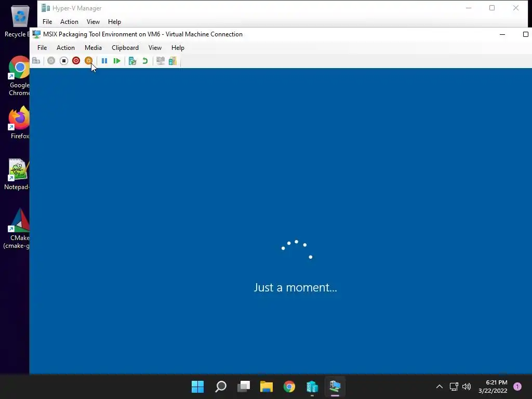Maximize the Virtual Machine Connection window

click(526, 34)
